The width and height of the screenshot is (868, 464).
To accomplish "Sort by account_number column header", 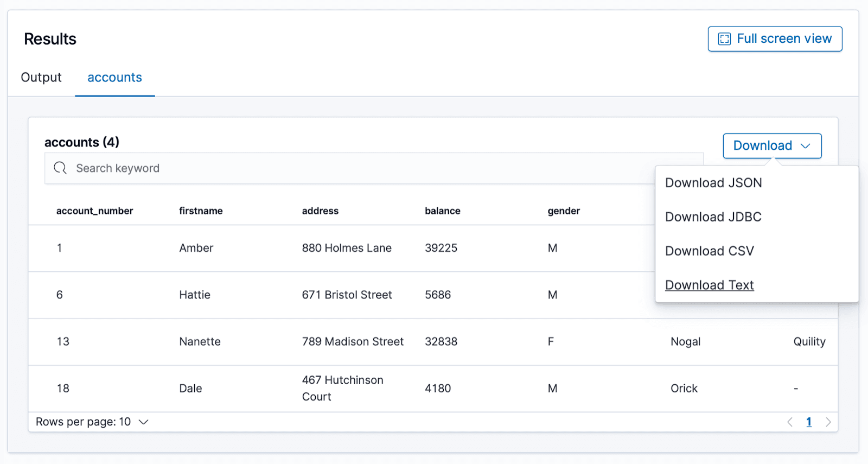I will click(x=94, y=211).
